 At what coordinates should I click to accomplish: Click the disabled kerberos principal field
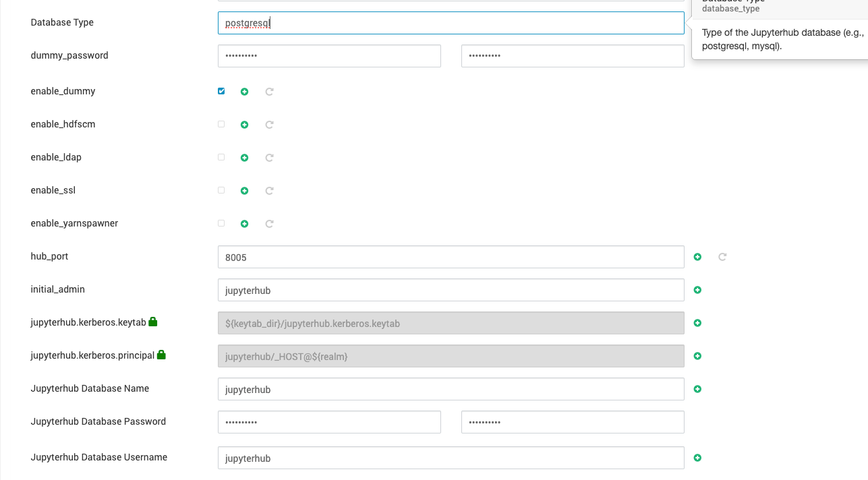451,356
